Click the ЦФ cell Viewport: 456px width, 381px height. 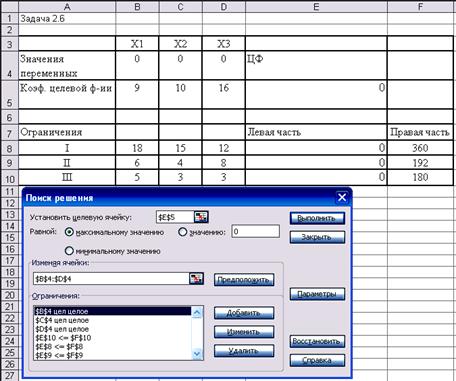click(x=316, y=66)
